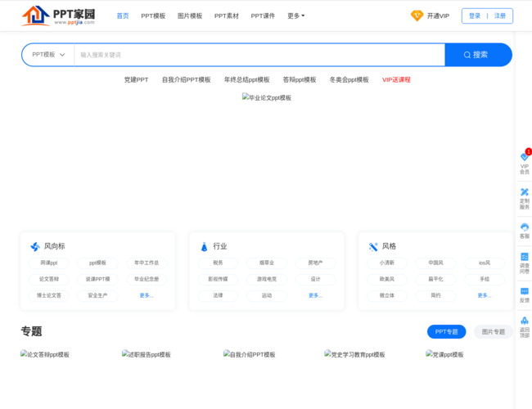Expand the 更多 navigation menu
532x409 pixels.
click(x=295, y=16)
